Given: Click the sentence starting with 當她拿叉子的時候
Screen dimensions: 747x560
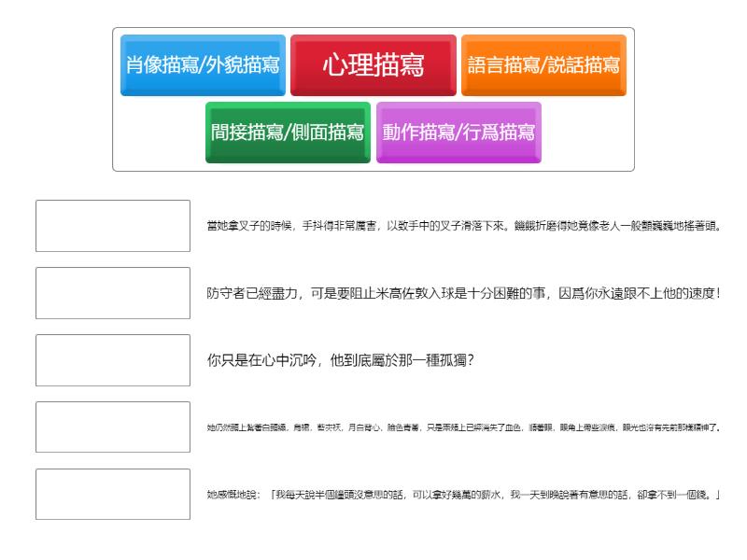Looking at the screenshot, I should coord(462,226).
